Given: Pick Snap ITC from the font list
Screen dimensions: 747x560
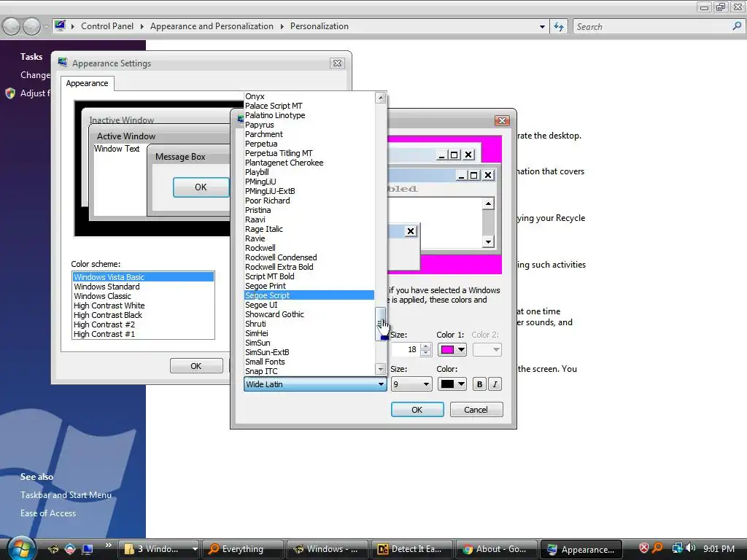Looking at the screenshot, I should pyautogui.click(x=309, y=371).
